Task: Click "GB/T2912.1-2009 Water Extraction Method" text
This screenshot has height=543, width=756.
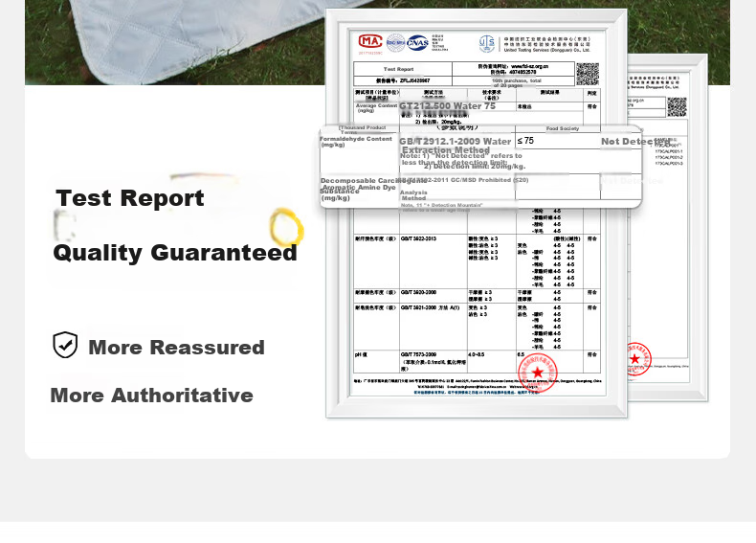Action: tap(456, 146)
